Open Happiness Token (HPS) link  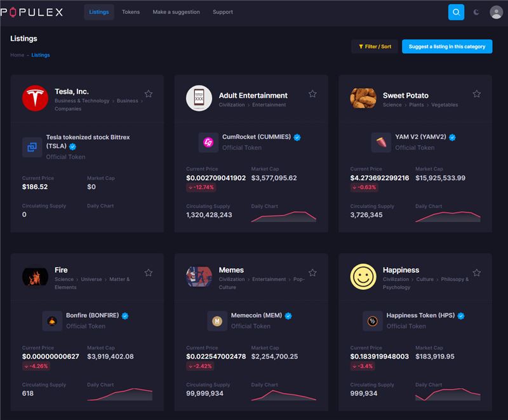(420, 315)
